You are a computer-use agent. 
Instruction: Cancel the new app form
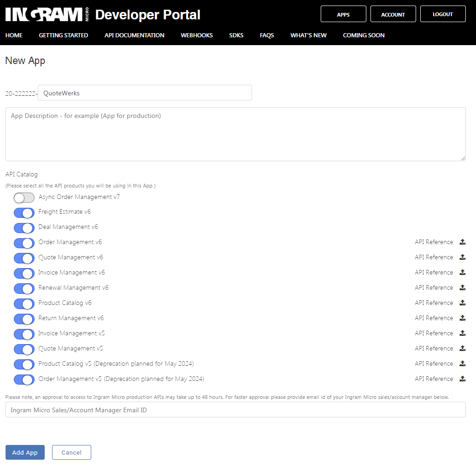[71, 452]
